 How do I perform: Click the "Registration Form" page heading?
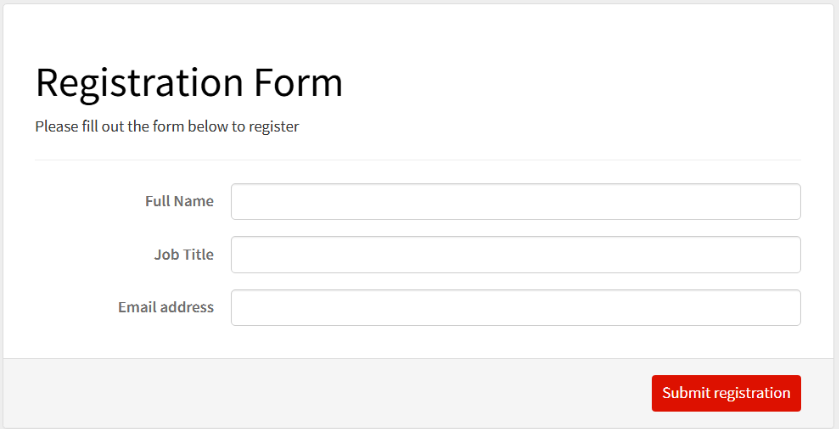(x=189, y=82)
